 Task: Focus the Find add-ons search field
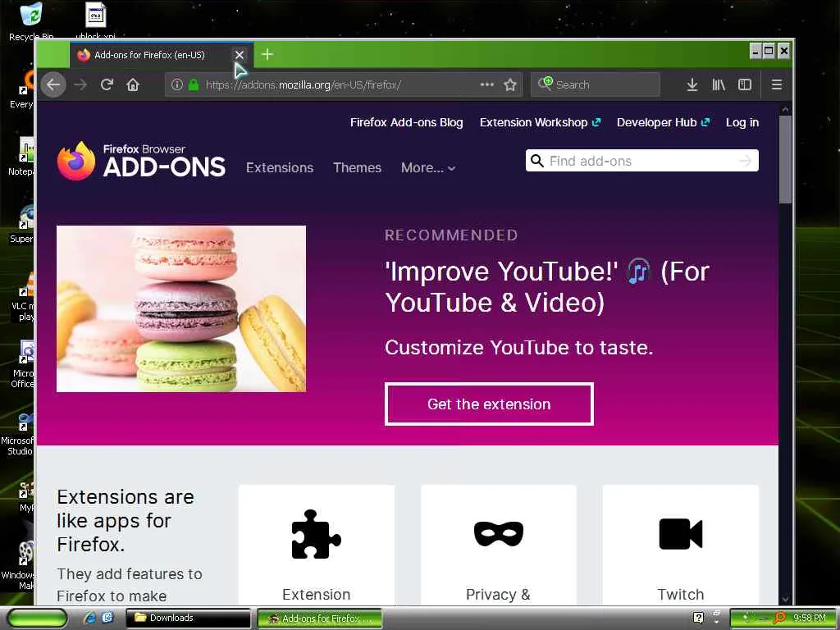click(x=641, y=161)
